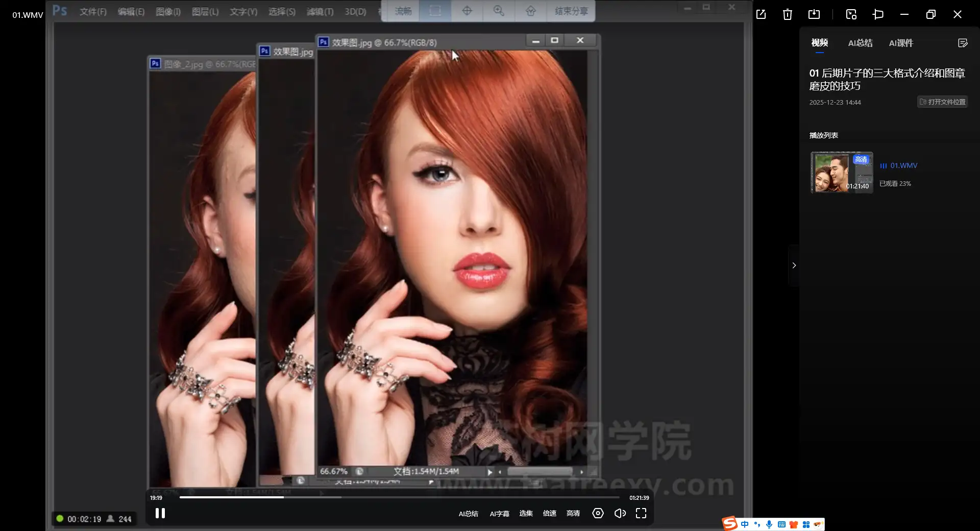Open the 选集 episode selector
This screenshot has height=531, width=980.
coord(526,513)
